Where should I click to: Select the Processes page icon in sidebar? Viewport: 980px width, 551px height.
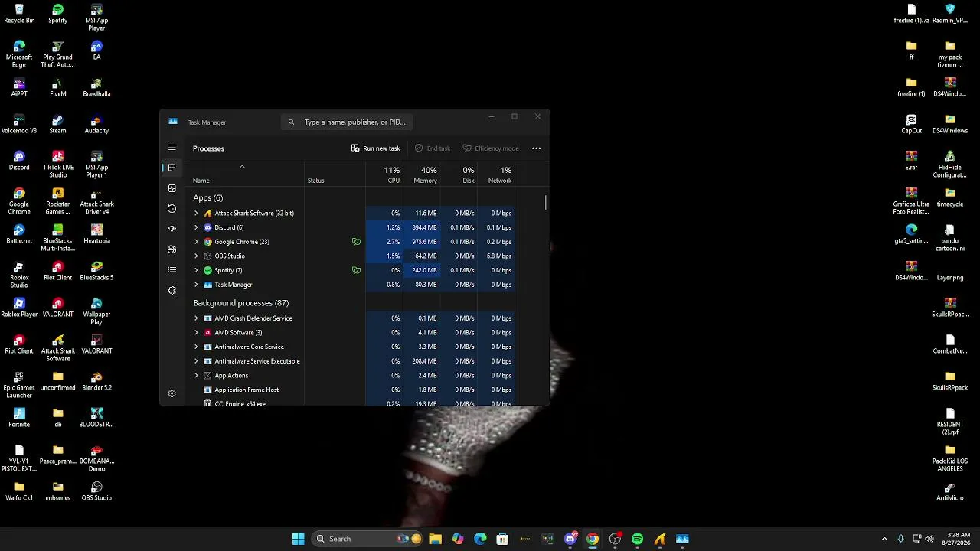(171, 168)
